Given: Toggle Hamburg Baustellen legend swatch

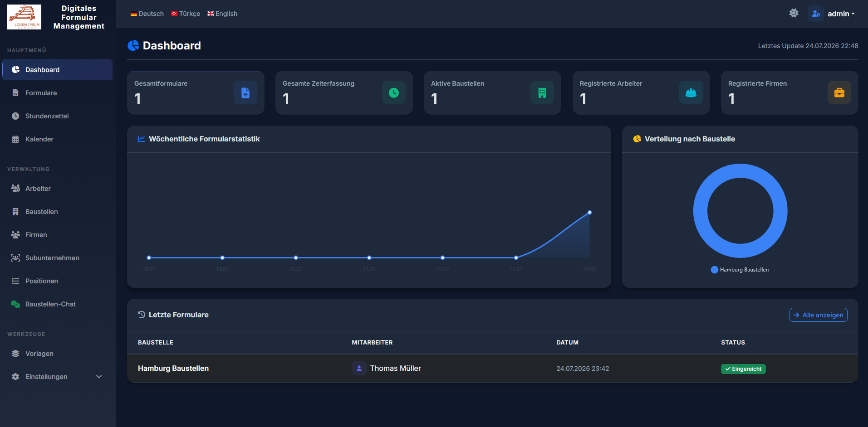Looking at the screenshot, I should pos(714,270).
